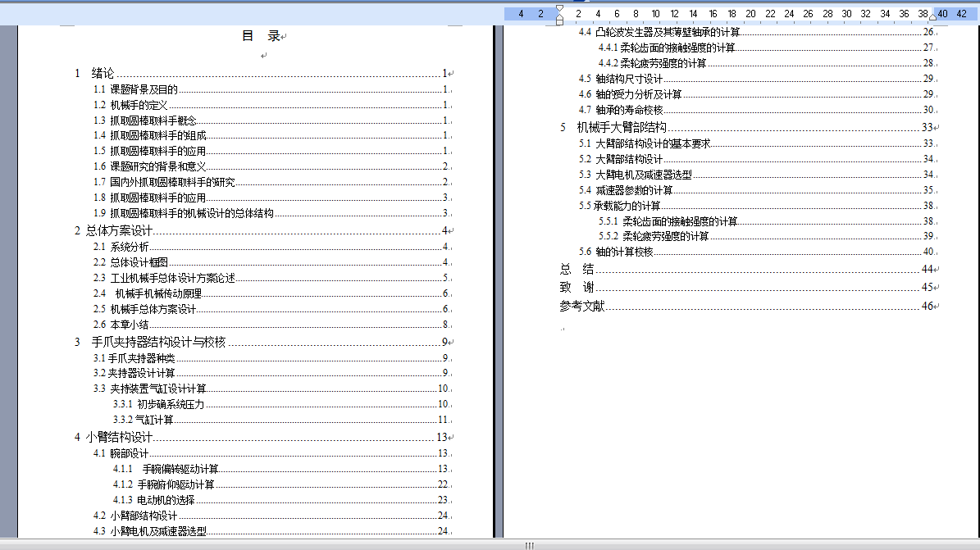Click the horizontal scrollbar grip at bottom
Screen dimensions: 980x550
pos(530,546)
